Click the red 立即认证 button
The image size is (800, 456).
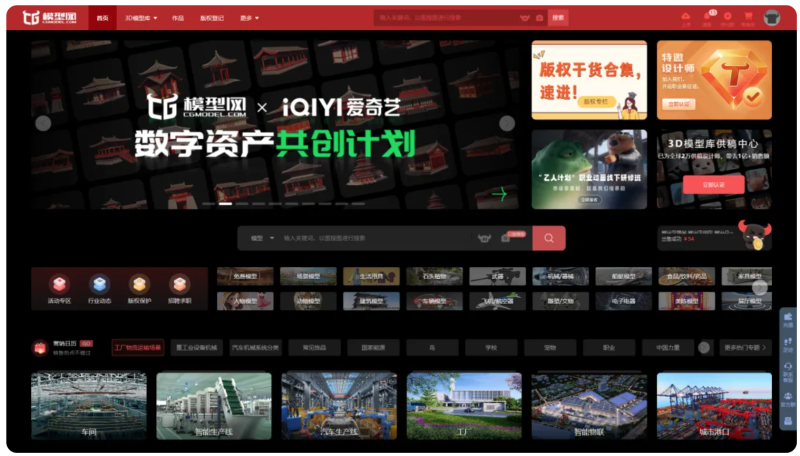[x=713, y=185]
